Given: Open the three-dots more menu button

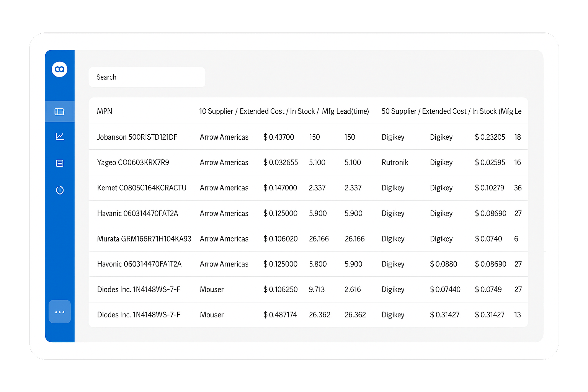Looking at the screenshot, I should (x=60, y=312).
